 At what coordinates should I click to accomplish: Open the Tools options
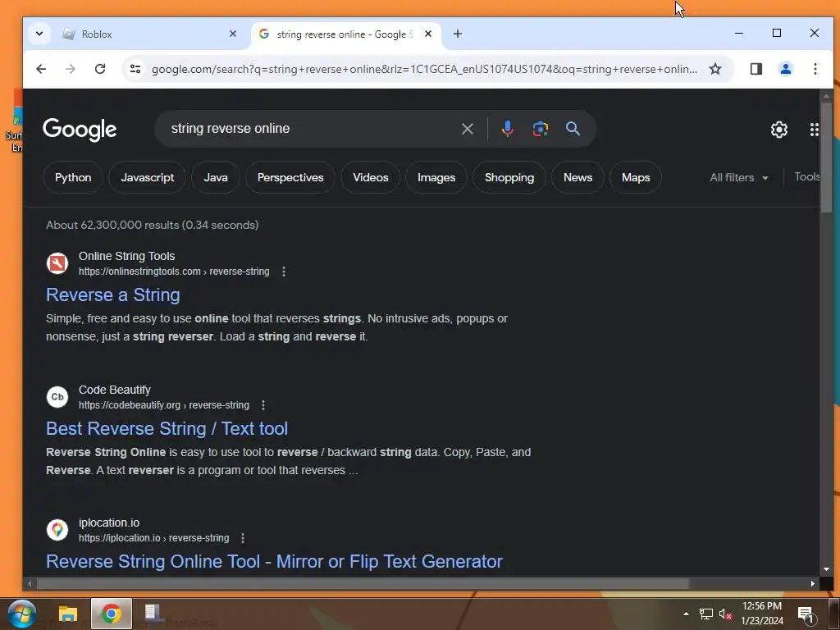point(806,177)
